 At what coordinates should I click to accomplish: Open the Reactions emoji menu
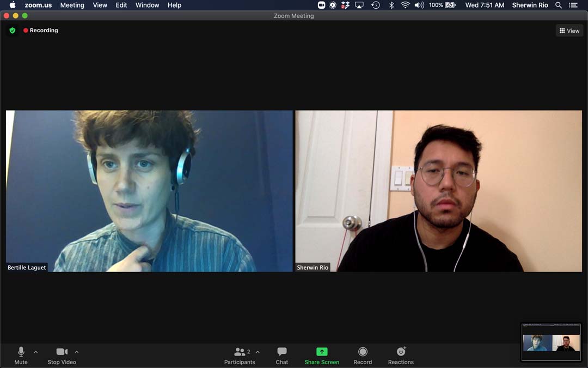click(x=401, y=355)
